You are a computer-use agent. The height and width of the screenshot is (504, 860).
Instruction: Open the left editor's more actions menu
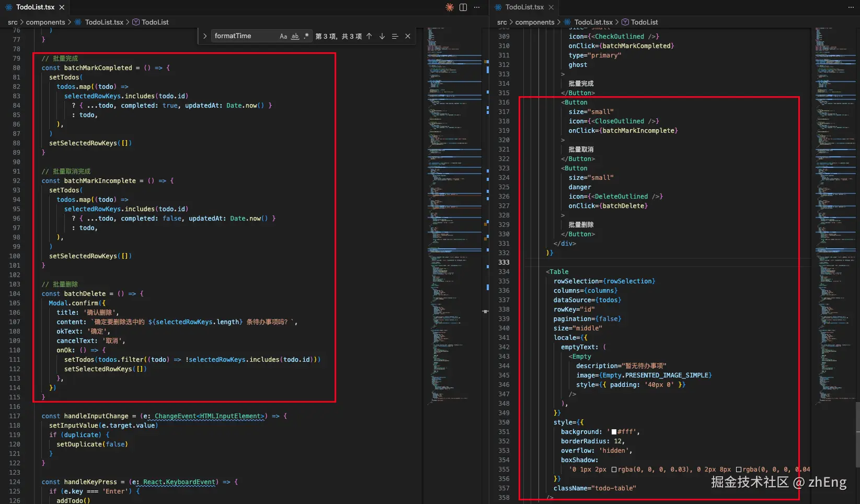tap(477, 7)
